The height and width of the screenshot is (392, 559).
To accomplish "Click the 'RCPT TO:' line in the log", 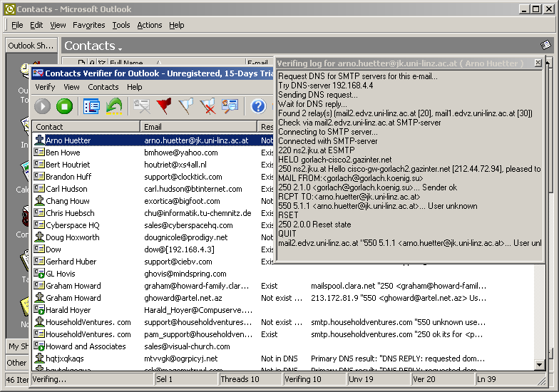I will (x=349, y=197).
